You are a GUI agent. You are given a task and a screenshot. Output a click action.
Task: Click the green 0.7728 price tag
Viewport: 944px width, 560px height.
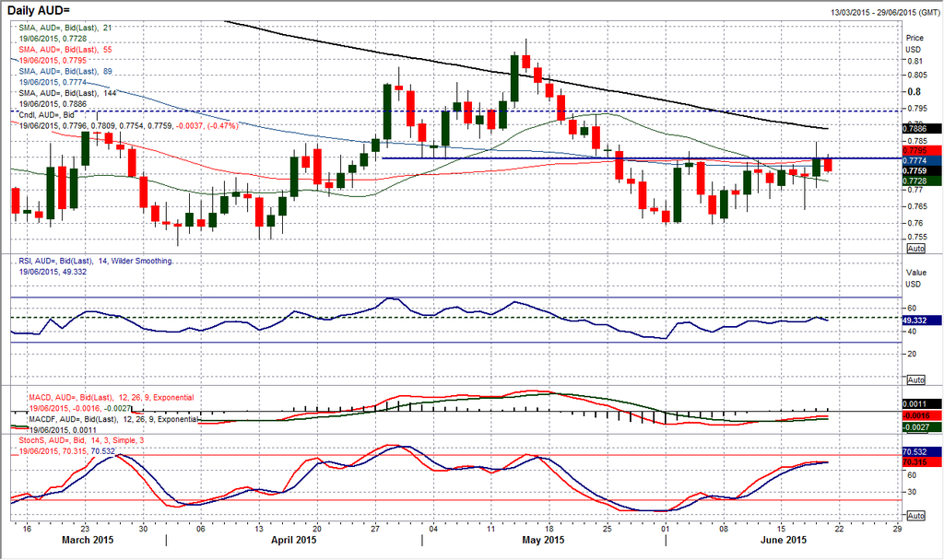(922, 181)
